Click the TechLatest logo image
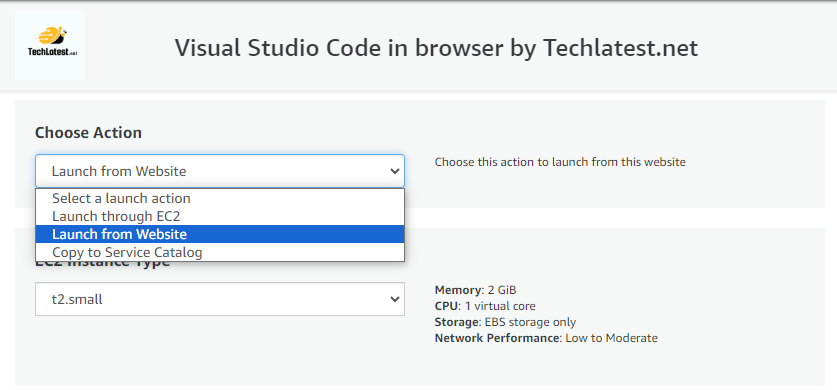The image size is (837, 390). coord(50,45)
